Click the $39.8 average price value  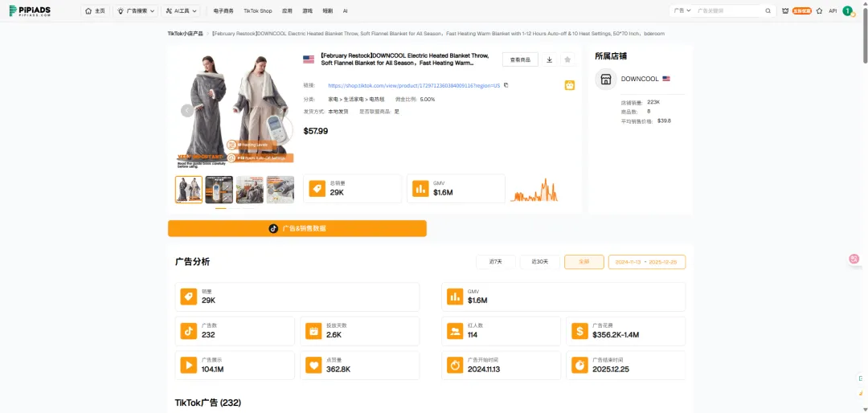(x=665, y=121)
